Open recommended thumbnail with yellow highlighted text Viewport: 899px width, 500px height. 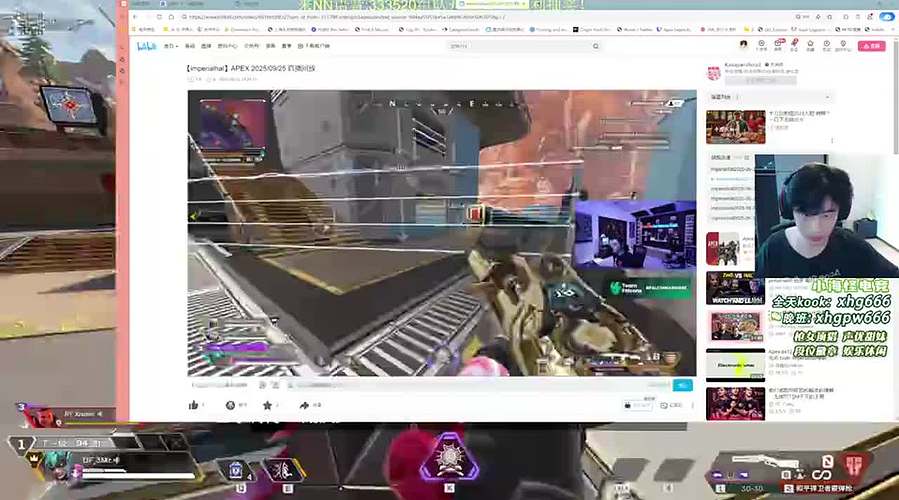[x=736, y=365]
